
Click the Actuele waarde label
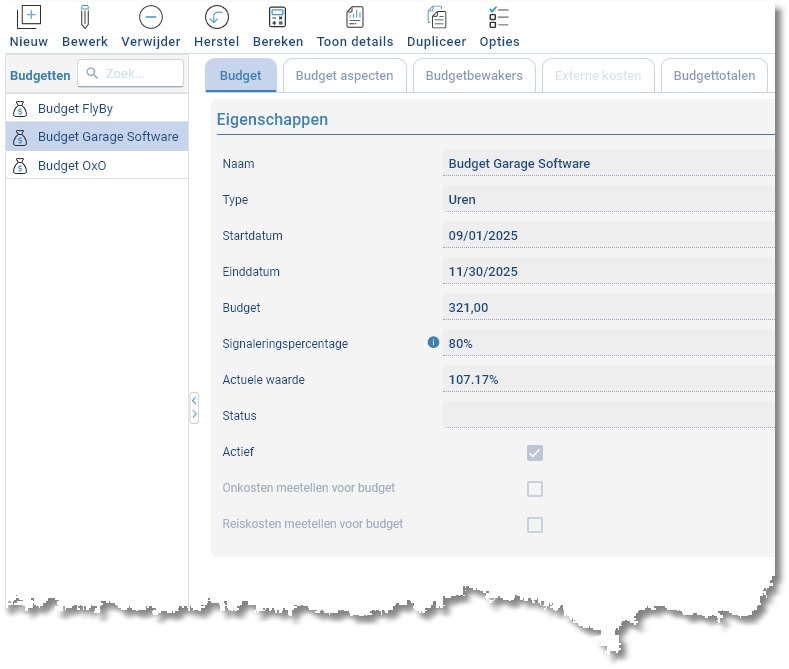pyautogui.click(x=264, y=380)
